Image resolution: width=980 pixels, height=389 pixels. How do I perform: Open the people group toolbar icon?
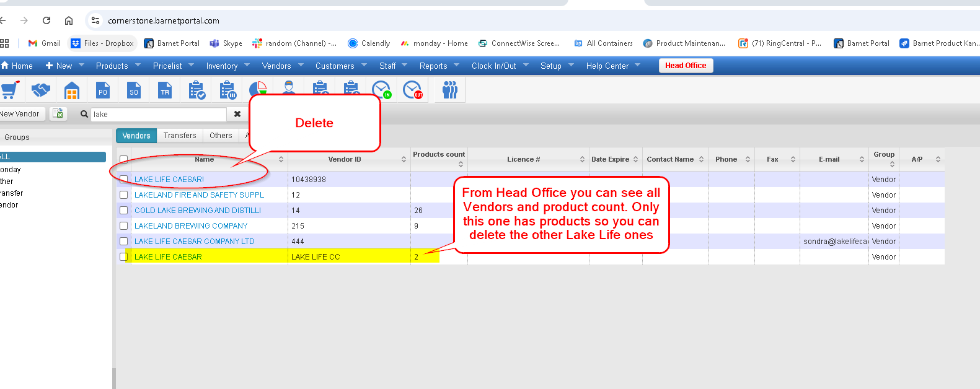[x=450, y=90]
